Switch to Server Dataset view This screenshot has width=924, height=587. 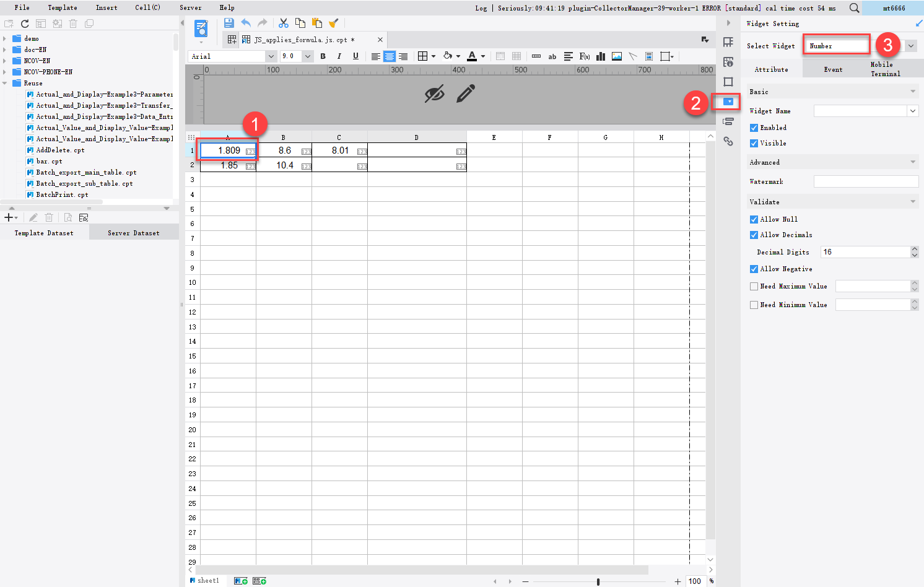tap(133, 232)
